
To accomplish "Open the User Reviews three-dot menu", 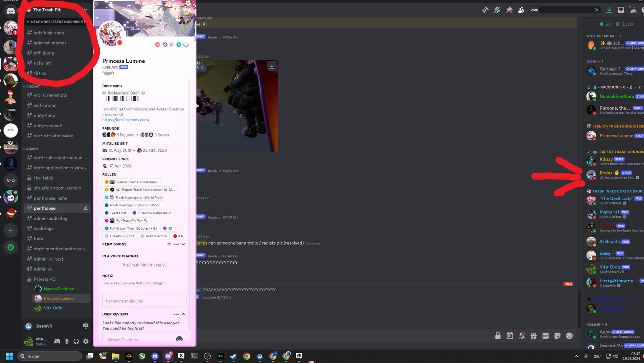I will [176, 314].
